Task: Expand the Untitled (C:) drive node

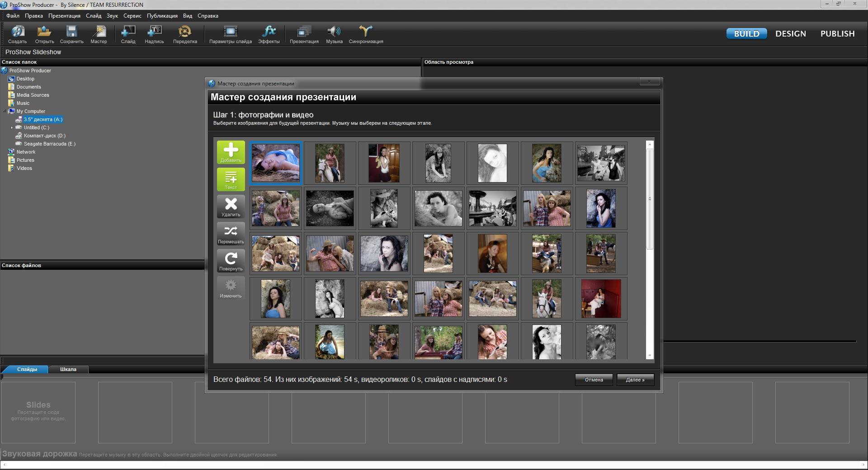Action: 12,128
